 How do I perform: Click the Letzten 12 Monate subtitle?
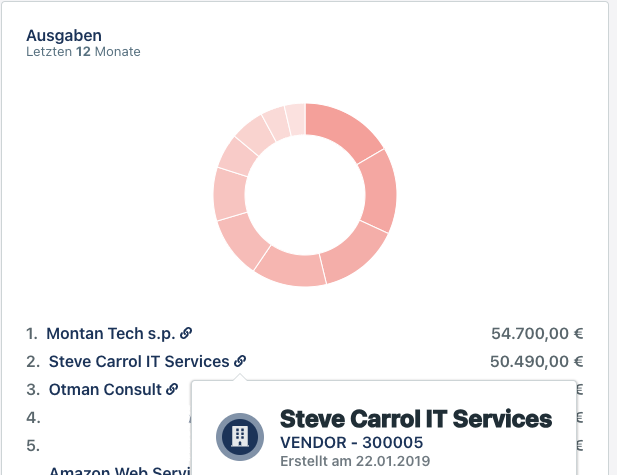coord(83,52)
